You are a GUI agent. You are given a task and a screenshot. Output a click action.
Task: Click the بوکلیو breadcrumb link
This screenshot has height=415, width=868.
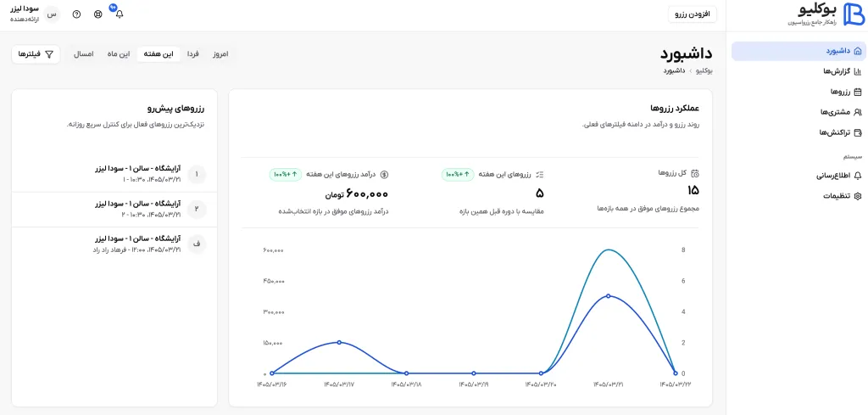[x=704, y=71]
